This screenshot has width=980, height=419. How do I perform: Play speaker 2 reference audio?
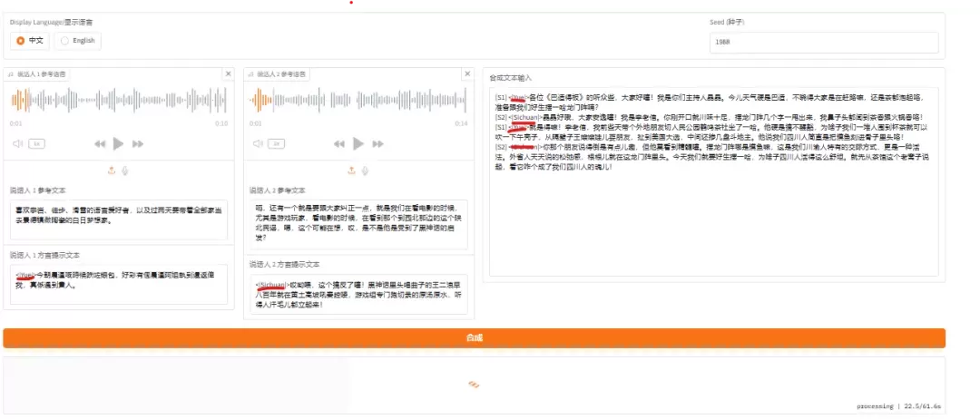pos(358,144)
